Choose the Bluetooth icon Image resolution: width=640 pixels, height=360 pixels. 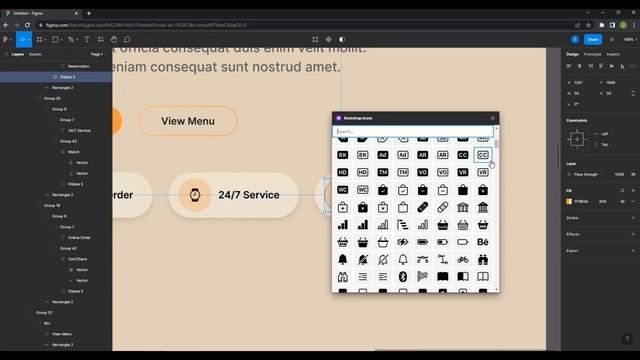pyautogui.click(x=402, y=277)
